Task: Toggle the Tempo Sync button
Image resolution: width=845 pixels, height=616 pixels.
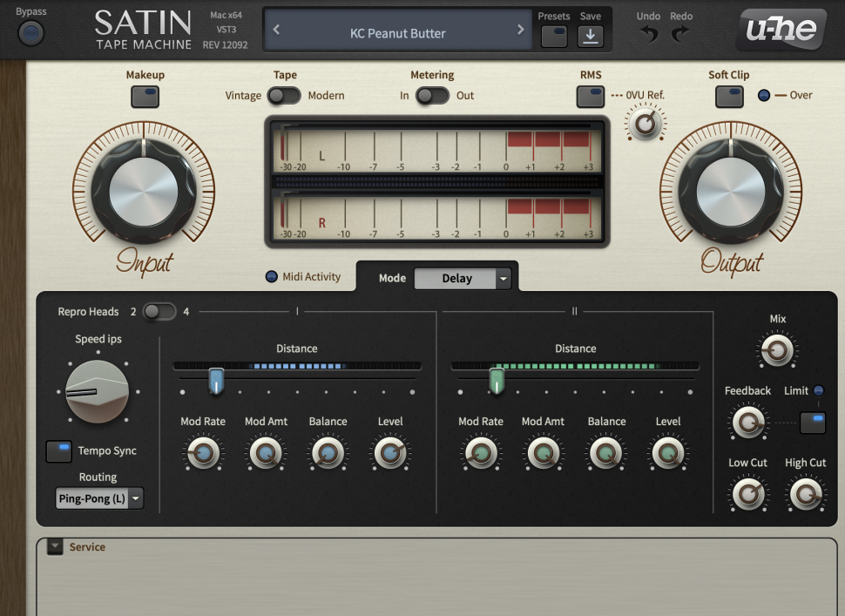Action: tap(59, 451)
